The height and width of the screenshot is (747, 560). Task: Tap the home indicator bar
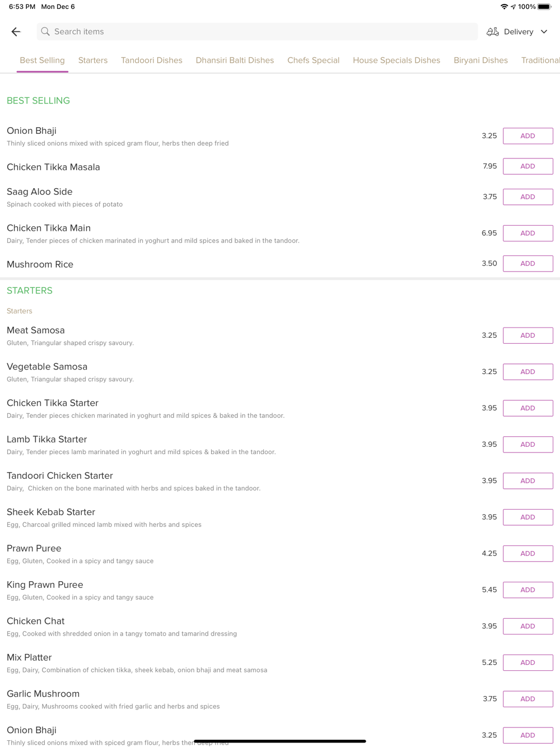pyautogui.click(x=280, y=741)
